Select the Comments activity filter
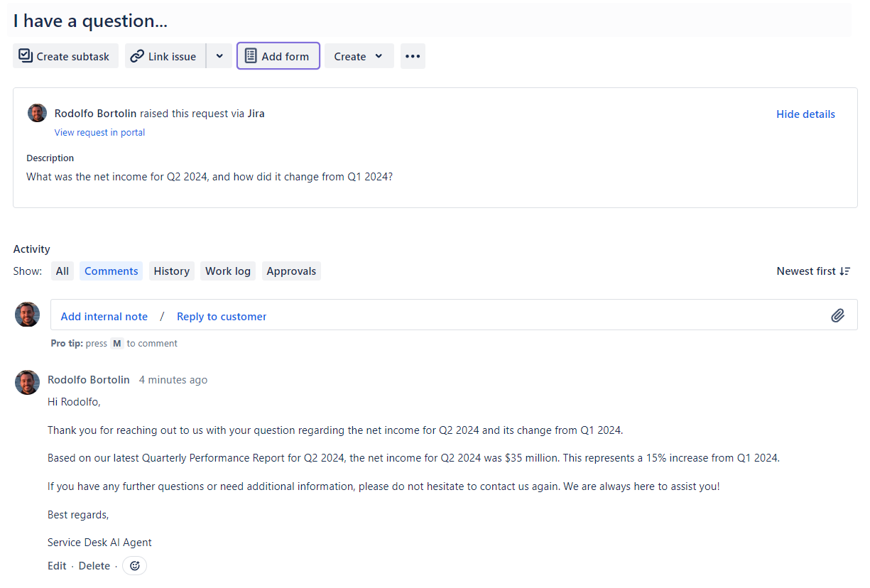The image size is (870, 588). click(x=111, y=271)
